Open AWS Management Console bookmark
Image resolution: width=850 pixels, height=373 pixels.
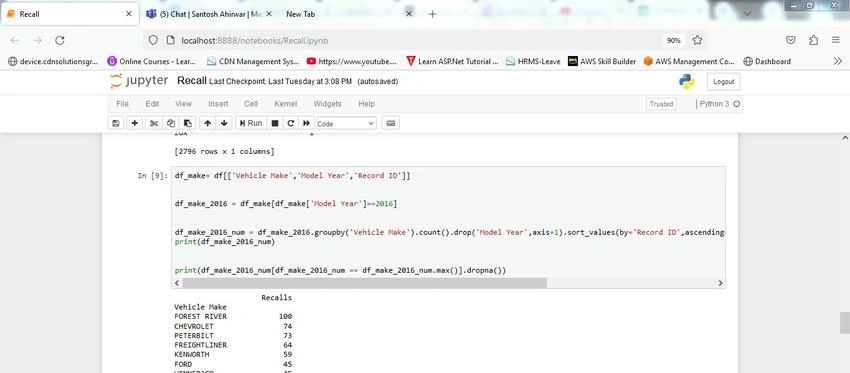point(689,61)
